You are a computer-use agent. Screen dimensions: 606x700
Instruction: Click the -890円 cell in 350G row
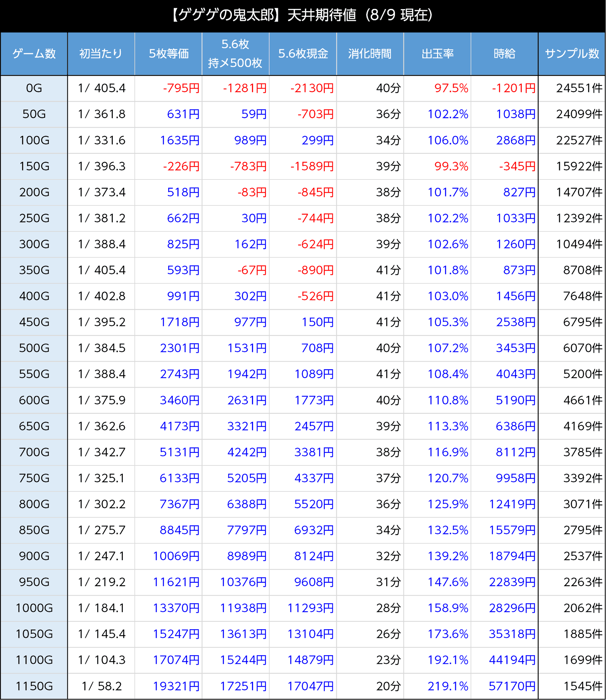pos(303,270)
